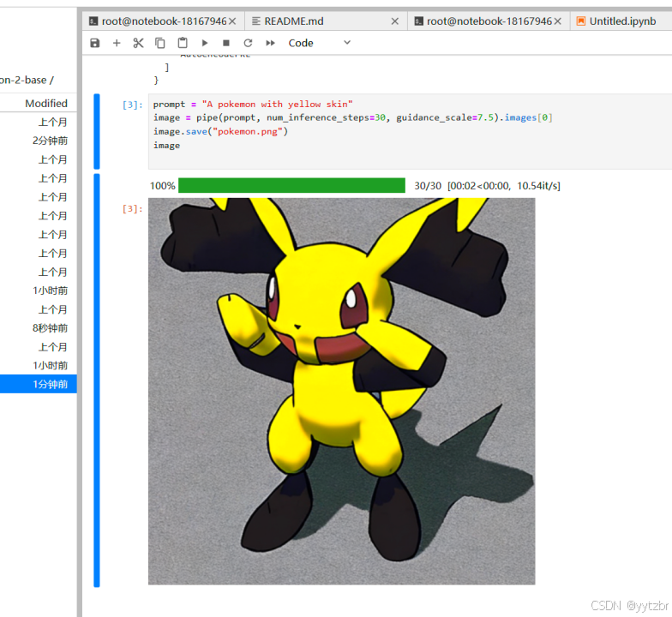Click the generated yellow pokemon output image
The image size is (672, 617).
pos(341,391)
